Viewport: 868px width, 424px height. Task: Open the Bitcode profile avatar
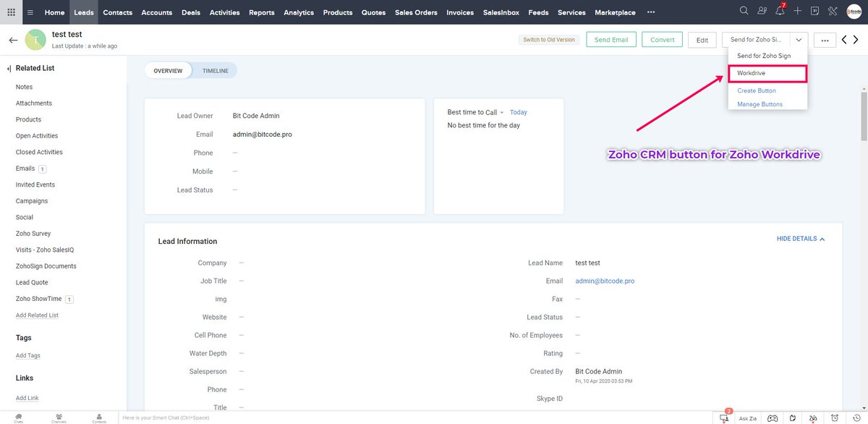pyautogui.click(x=854, y=11)
